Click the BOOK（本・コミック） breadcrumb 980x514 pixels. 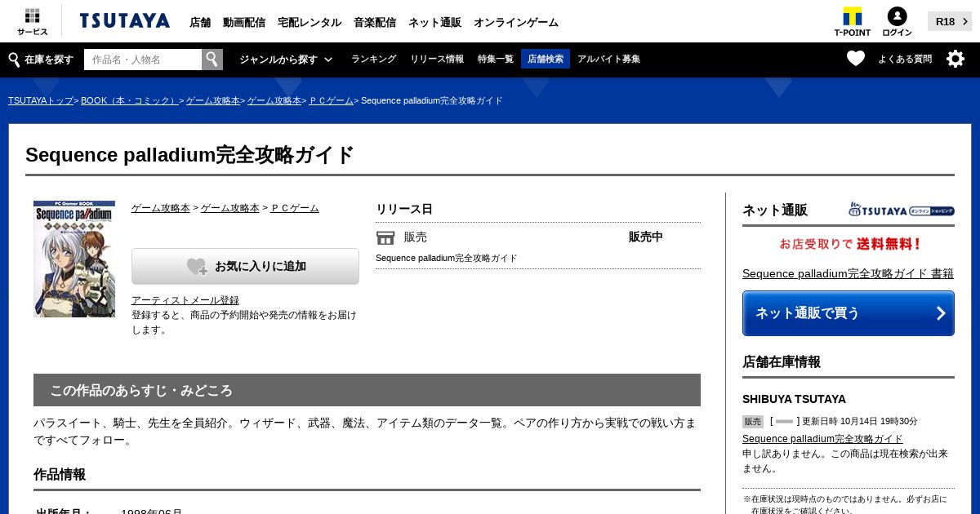tap(130, 100)
